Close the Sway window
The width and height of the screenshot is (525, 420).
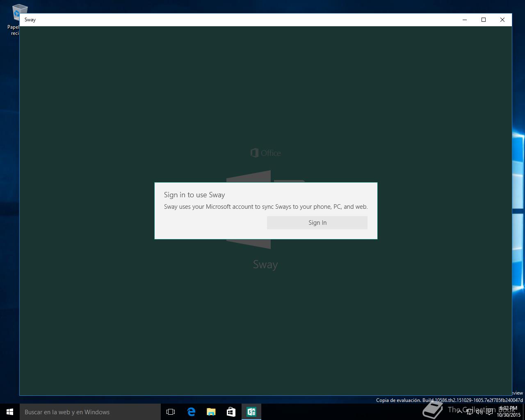coord(502,20)
